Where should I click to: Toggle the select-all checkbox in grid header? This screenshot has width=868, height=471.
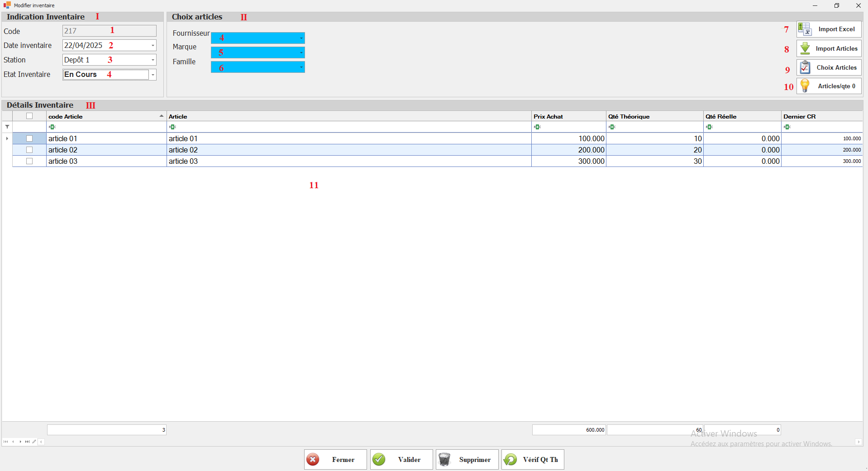click(x=29, y=116)
